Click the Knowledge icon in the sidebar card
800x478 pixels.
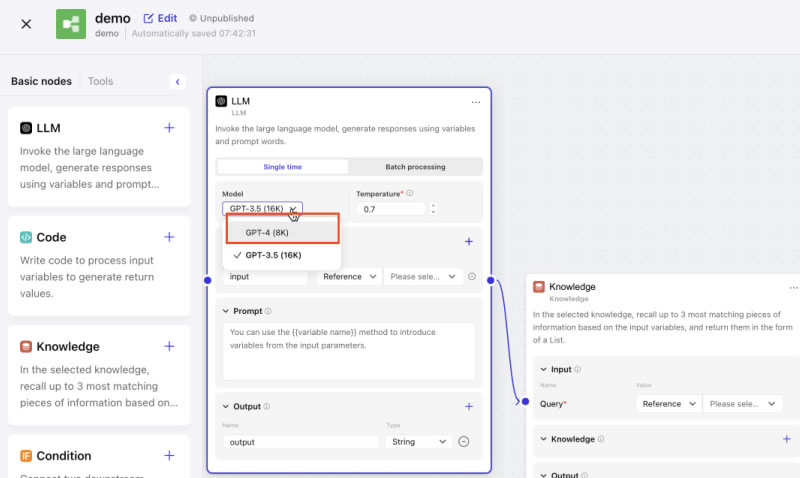pyautogui.click(x=26, y=347)
